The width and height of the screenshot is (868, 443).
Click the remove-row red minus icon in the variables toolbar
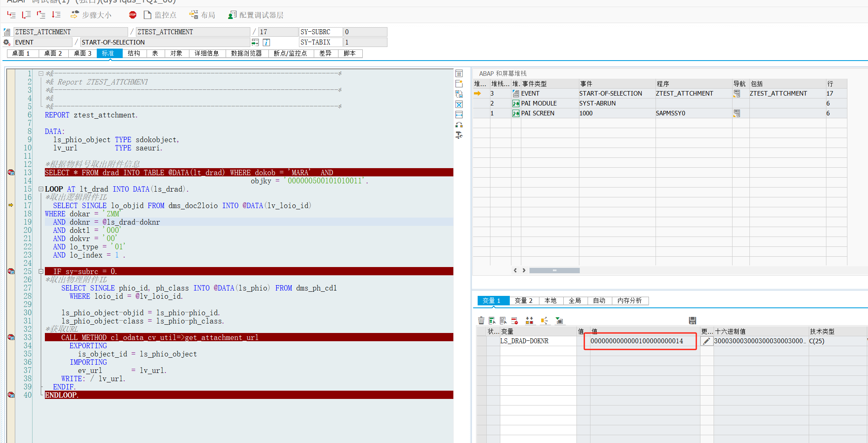point(515,320)
